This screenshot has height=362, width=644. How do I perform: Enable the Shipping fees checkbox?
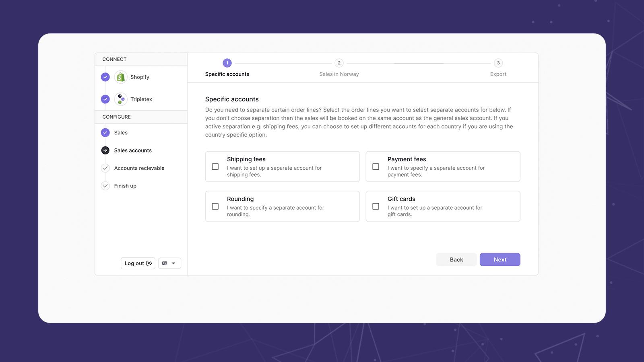point(215,167)
